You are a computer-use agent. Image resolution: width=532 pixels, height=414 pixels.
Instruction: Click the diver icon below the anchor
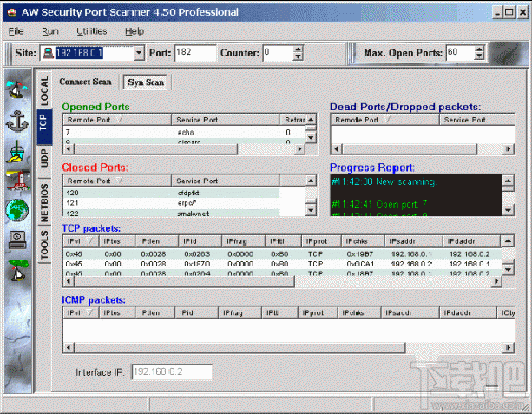16,151
